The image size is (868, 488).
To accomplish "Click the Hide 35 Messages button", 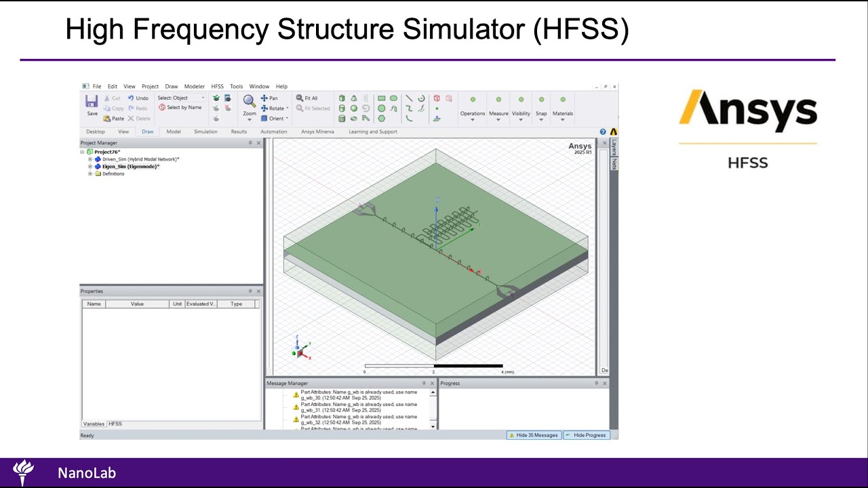I will [x=533, y=435].
